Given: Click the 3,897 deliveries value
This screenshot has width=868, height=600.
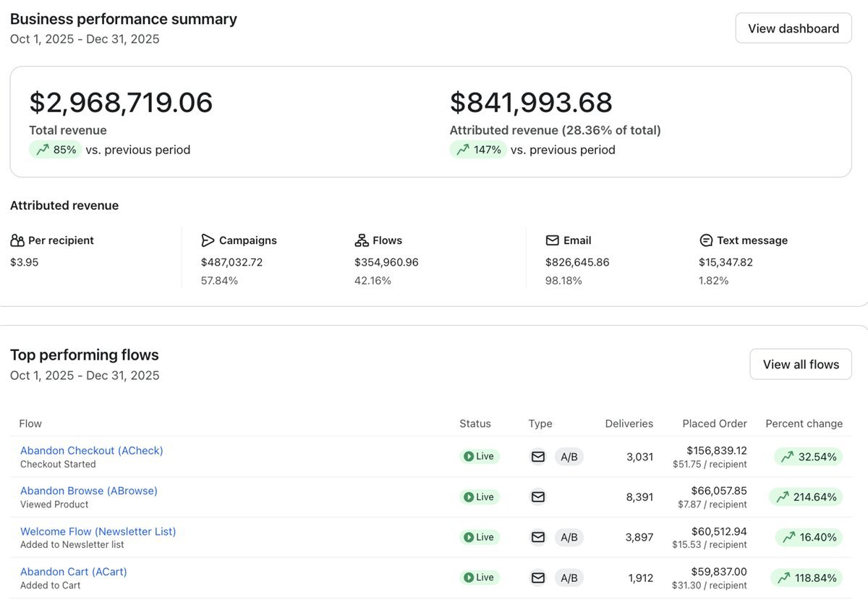Looking at the screenshot, I should pos(639,538).
